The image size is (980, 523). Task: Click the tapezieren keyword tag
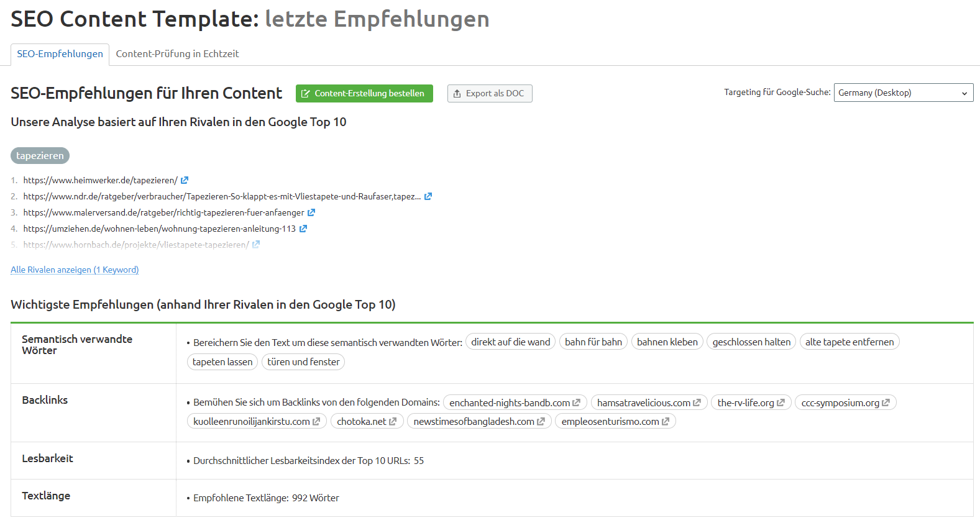(40, 155)
